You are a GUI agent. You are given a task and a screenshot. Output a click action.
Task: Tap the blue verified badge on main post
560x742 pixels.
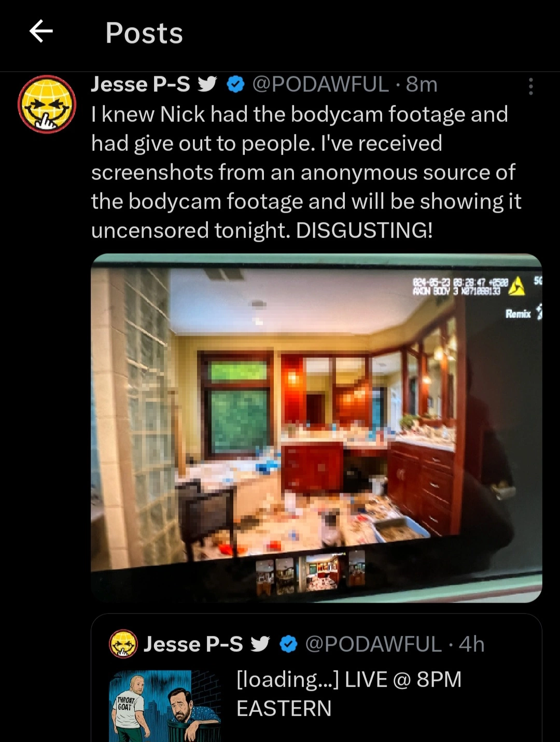pyautogui.click(x=236, y=85)
